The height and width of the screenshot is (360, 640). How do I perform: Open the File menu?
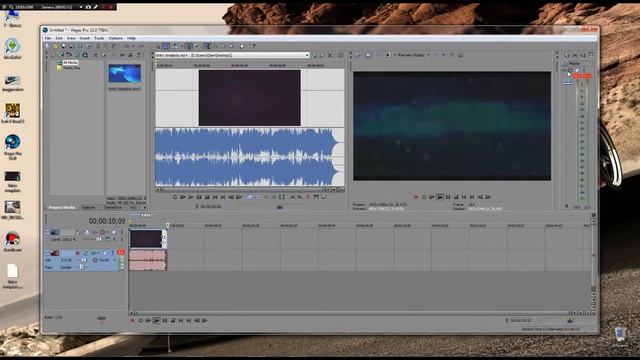tap(48, 38)
